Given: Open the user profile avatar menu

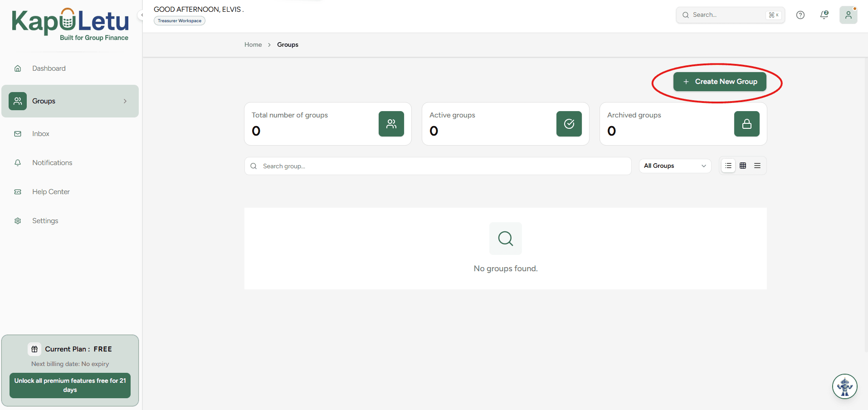Looking at the screenshot, I should 848,15.
